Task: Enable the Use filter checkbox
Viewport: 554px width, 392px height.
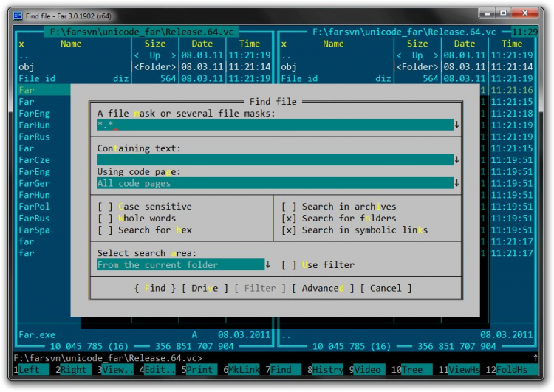Action: (x=289, y=265)
